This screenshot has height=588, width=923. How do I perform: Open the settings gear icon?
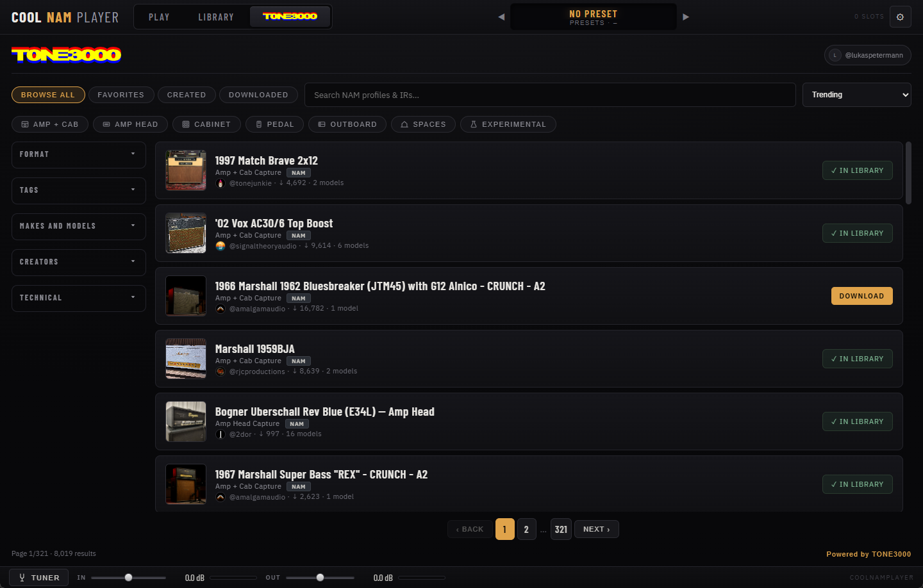coord(900,17)
